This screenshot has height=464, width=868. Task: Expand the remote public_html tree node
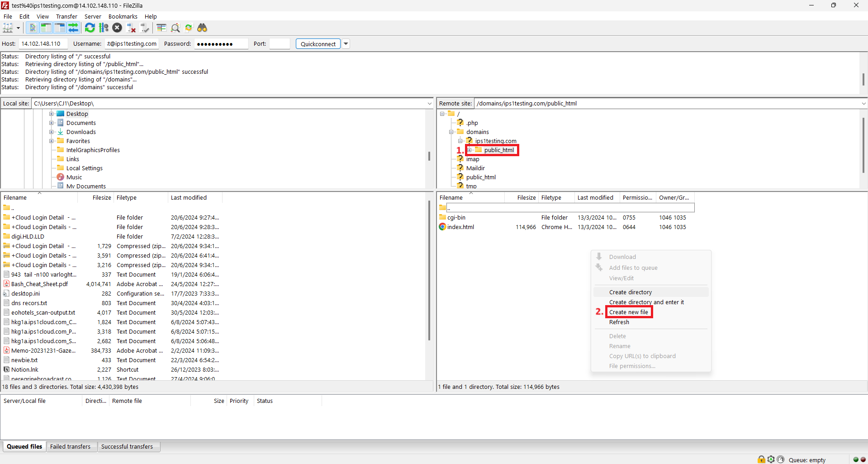pos(470,150)
